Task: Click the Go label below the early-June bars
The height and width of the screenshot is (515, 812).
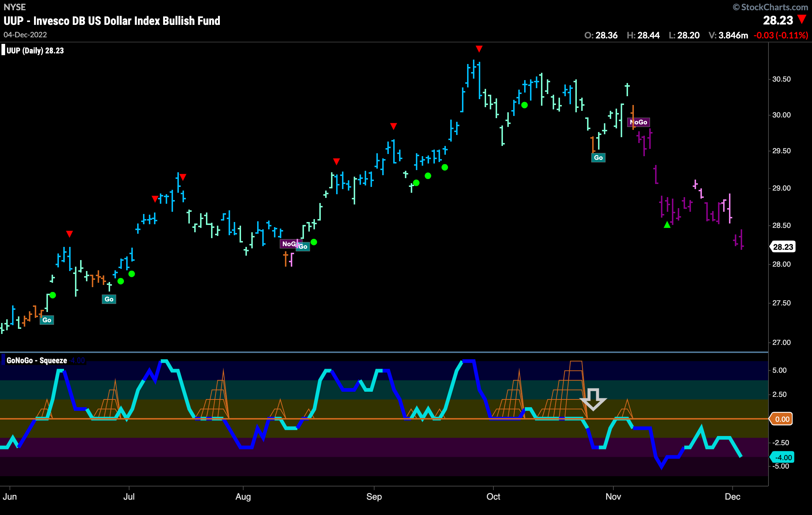Action: tap(47, 320)
